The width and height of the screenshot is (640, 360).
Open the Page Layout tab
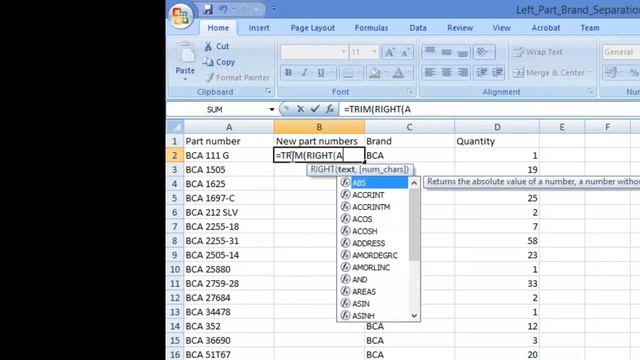click(x=313, y=28)
